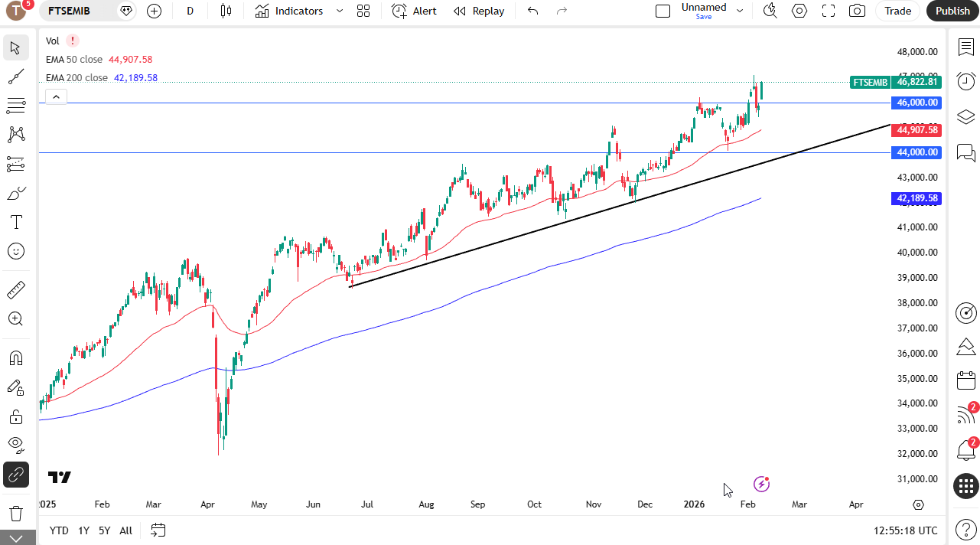Open the notifications bell
The width and height of the screenshot is (980, 545).
(965, 450)
